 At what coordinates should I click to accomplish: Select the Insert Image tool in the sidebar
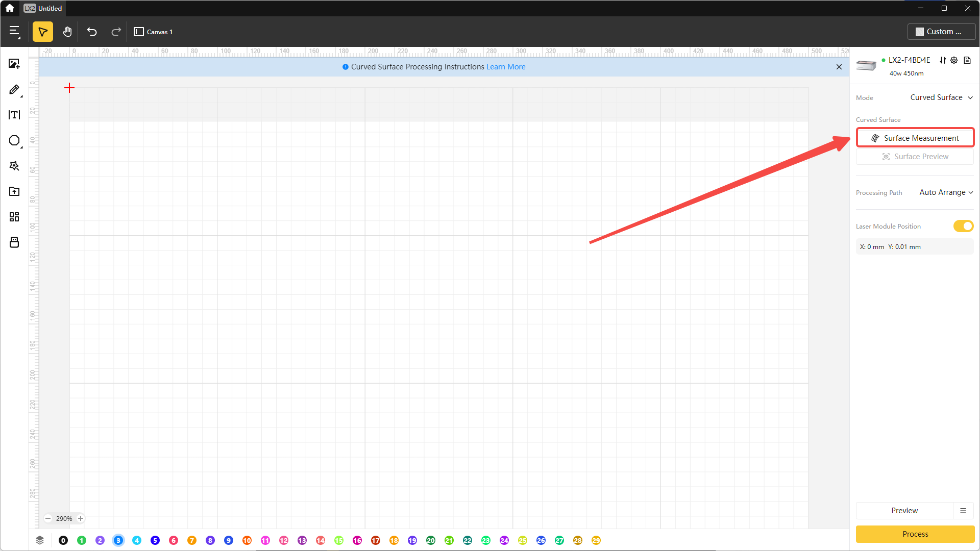tap(14, 64)
